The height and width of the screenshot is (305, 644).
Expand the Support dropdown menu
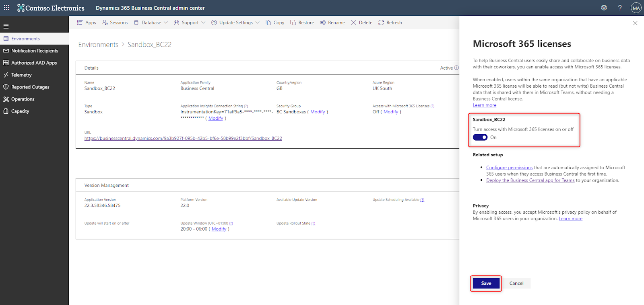(x=190, y=23)
